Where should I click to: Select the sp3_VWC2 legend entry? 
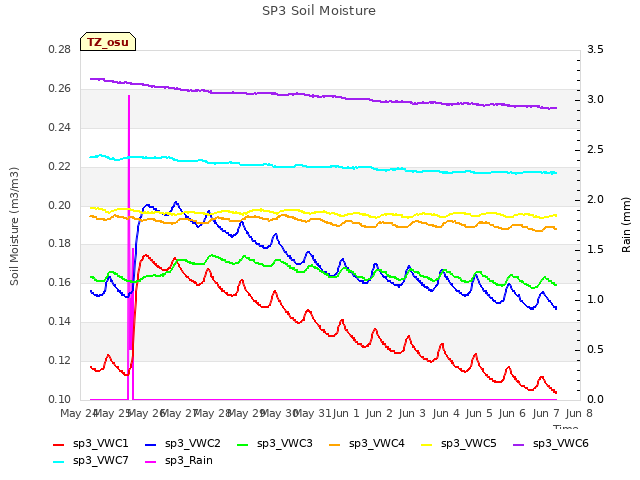tap(183, 443)
